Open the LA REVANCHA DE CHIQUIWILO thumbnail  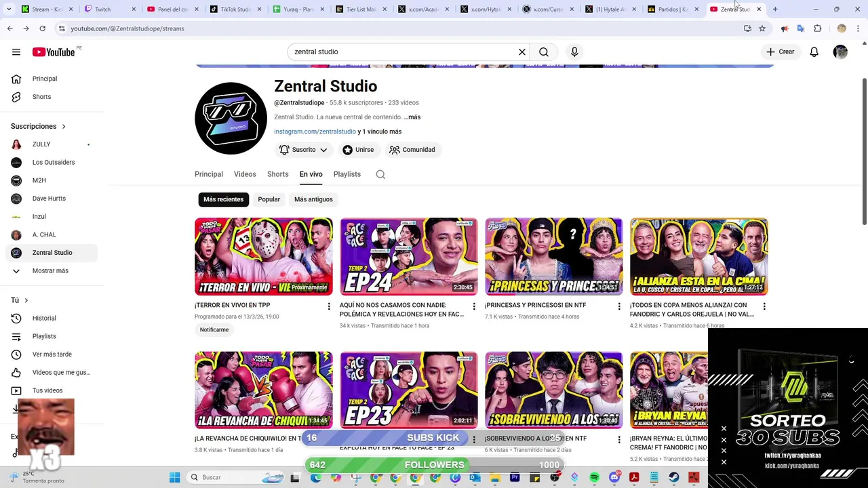(263, 390)
